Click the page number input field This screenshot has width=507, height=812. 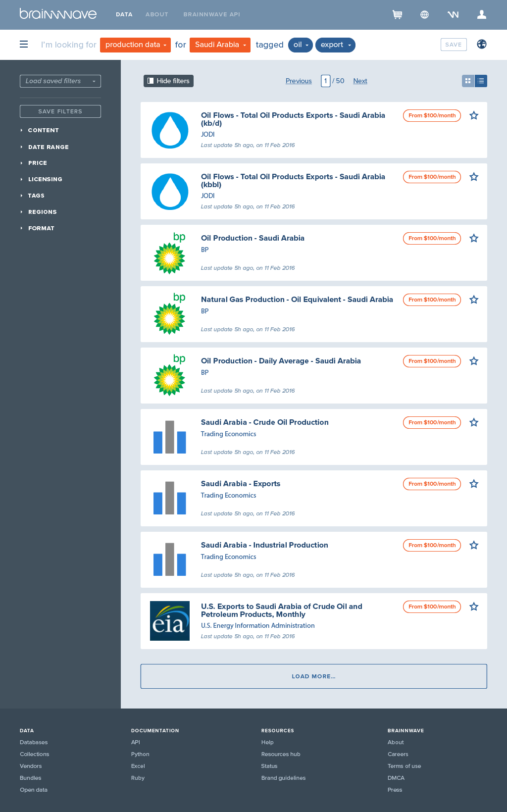326,81
